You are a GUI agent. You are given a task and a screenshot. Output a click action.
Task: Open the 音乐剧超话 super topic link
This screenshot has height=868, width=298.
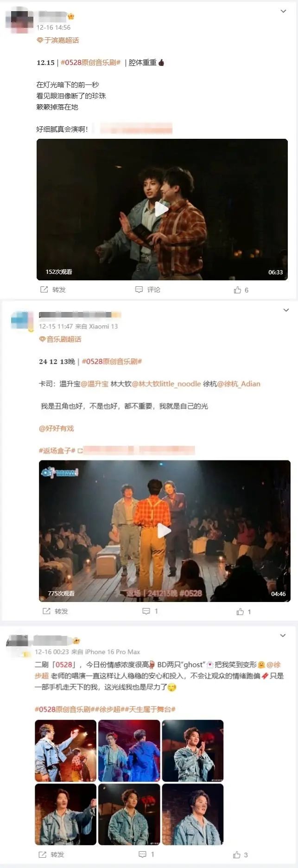click(x=60, y=339)
